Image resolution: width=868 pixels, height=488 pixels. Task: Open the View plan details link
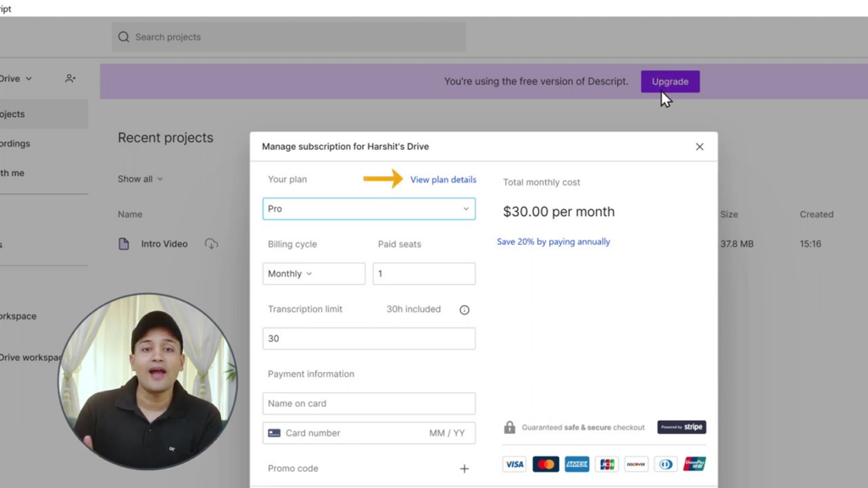click(x=443, y=180)
